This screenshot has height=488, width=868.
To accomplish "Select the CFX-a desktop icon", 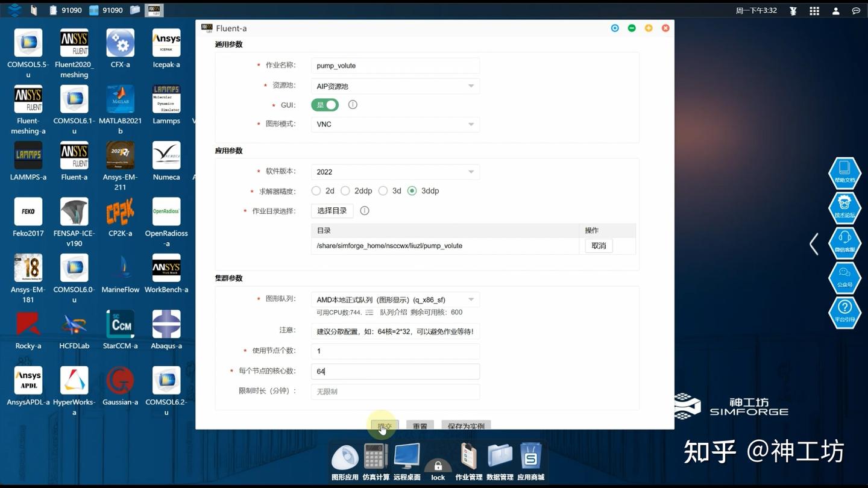I will pyautogui.click(x=121, y=43).
